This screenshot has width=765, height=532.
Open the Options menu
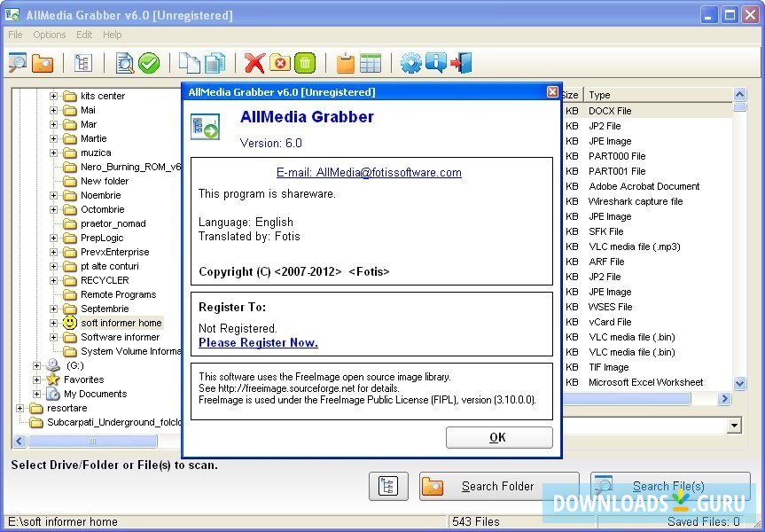50,35
